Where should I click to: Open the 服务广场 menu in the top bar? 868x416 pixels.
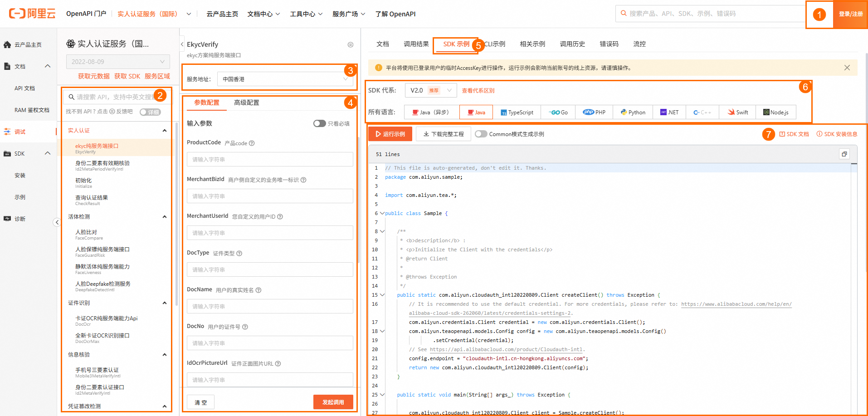click(x=349, y=14)
